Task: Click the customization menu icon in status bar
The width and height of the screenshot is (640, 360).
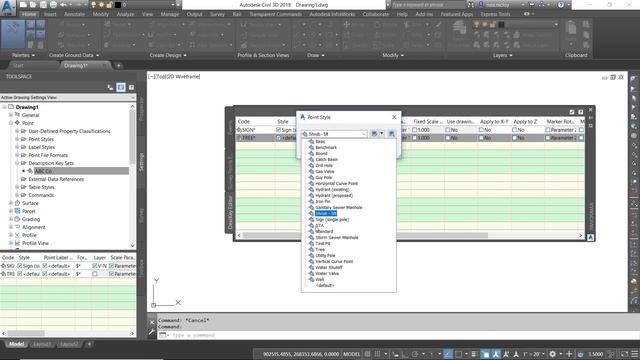Action: click(635, 354)
